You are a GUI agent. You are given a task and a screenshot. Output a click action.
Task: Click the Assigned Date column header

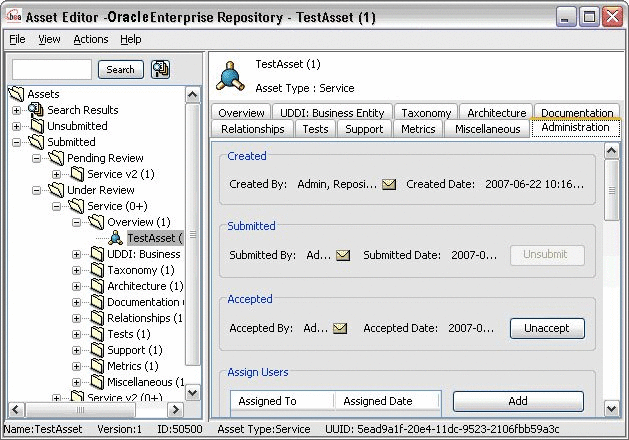[387, 401]
